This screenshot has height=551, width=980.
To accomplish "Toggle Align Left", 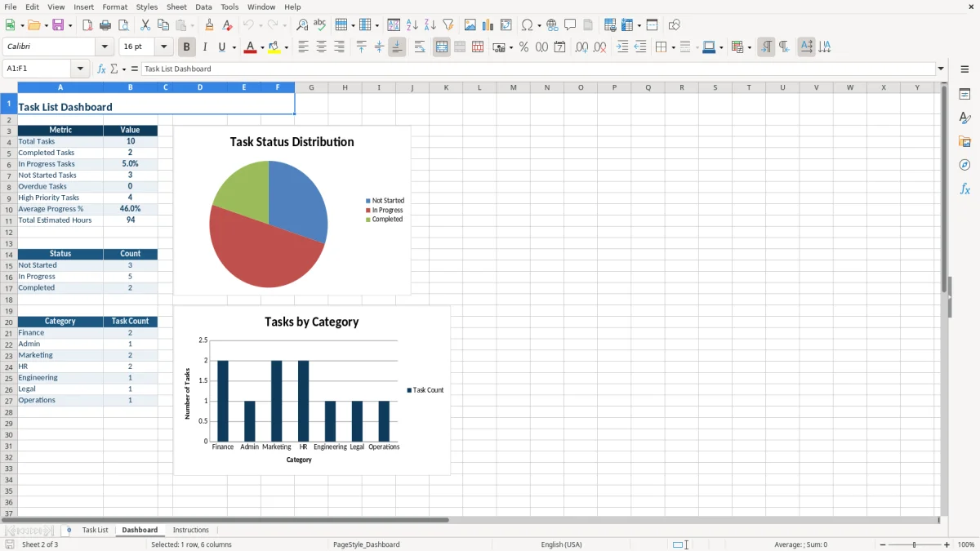I will [304, 47].
